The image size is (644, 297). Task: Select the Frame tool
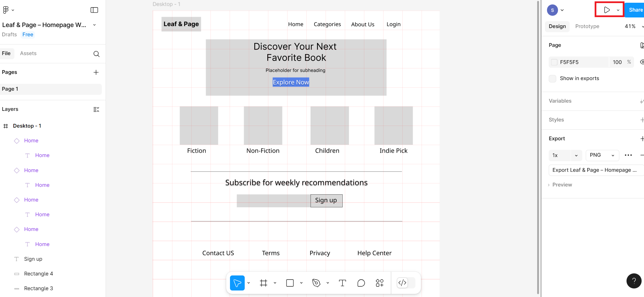click(x=264, y=283)
